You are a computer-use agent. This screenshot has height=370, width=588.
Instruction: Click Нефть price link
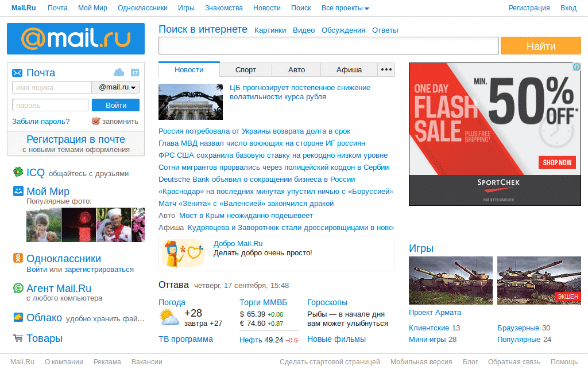click(x=251, y=340)
